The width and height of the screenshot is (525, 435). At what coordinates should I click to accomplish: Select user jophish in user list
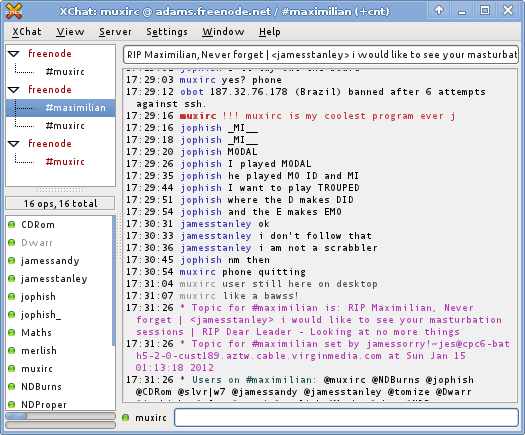pos(38,297)
